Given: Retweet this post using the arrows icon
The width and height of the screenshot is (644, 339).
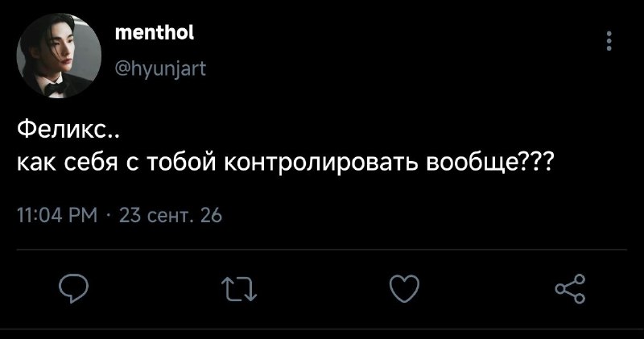Looking at the screenshot, I should click(239, 289).
